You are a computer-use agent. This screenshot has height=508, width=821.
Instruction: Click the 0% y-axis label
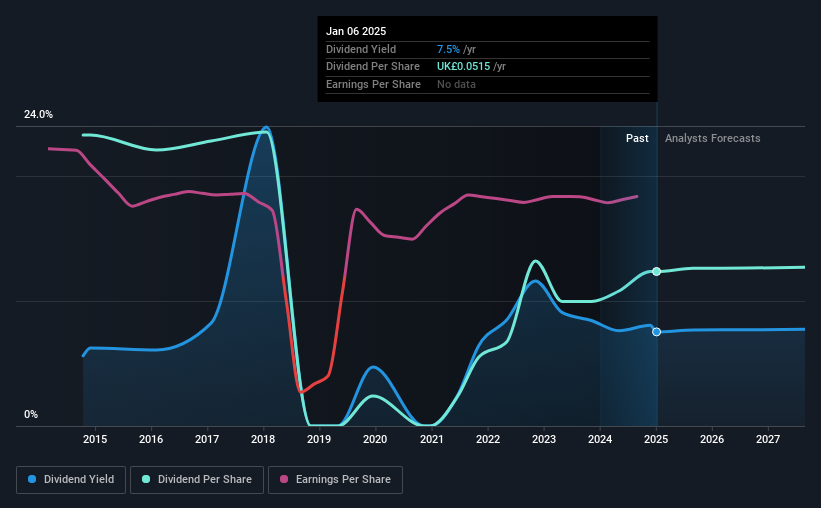(x=31, y=414)
